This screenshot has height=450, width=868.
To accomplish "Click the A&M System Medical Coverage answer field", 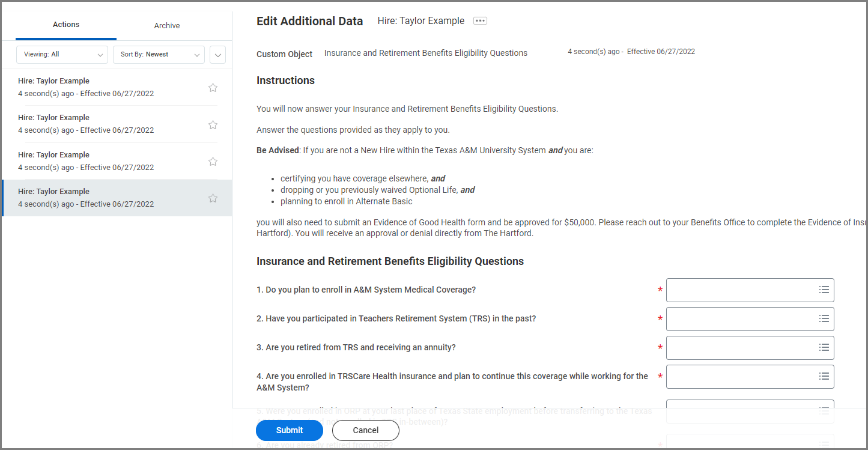I will [x=741, y=290].
